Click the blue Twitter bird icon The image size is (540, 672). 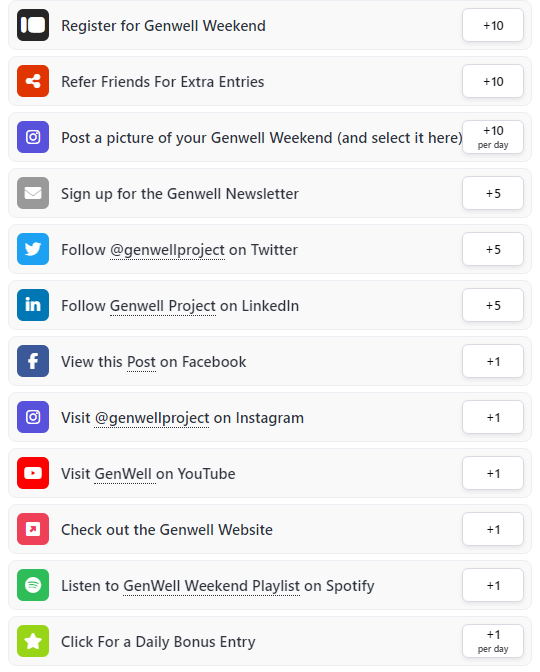tap(33, 249)
